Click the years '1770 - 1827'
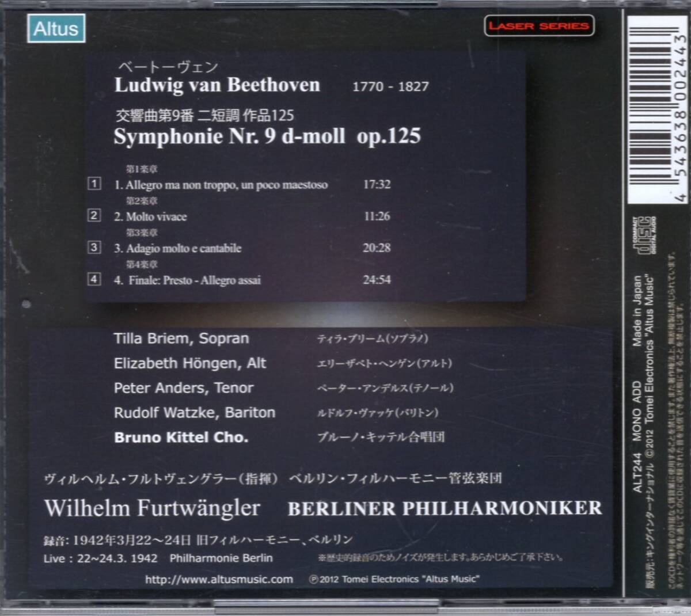This screenshot has width=691, height=616. pyautogui.click(x=390, y=86)
